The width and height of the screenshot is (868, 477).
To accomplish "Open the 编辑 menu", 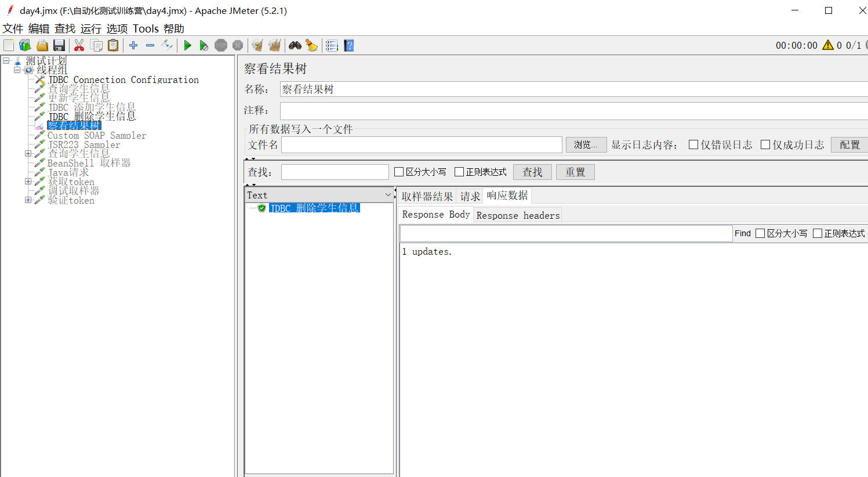I will [x=39, y=28].
